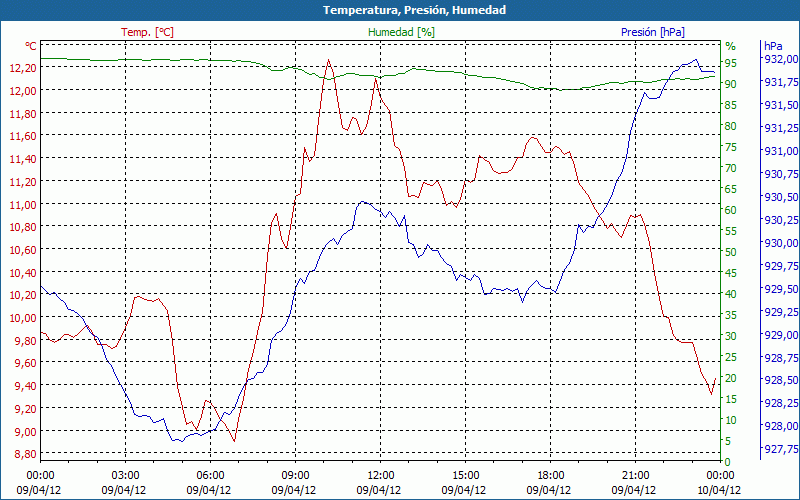The height and width of the screenshot is (500, 800).
Task: Select humidity axis value '60'
Action: pyautogui.click(x=731, y=210)
